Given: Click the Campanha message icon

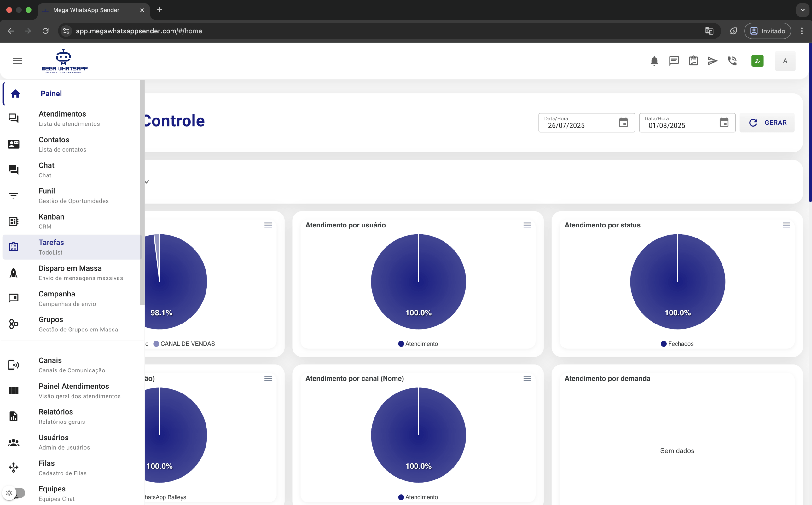Looking at the screenshot, I should 13,298.
